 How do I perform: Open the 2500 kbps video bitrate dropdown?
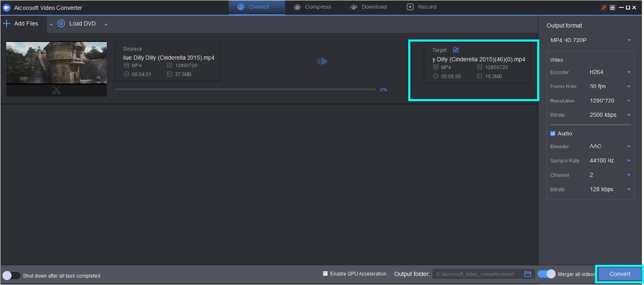tap(610, 115)
